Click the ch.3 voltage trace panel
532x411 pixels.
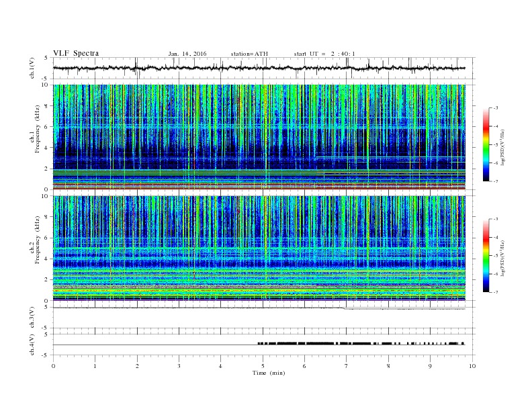pos(264,318)
